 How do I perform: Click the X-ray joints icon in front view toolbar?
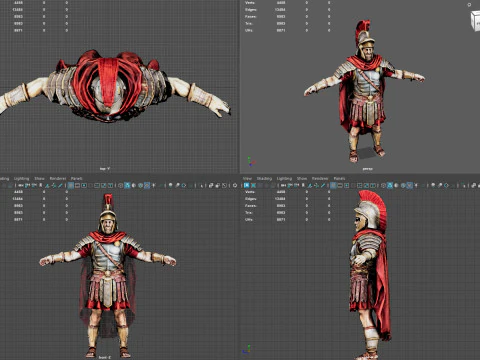(x=224, y=185)
